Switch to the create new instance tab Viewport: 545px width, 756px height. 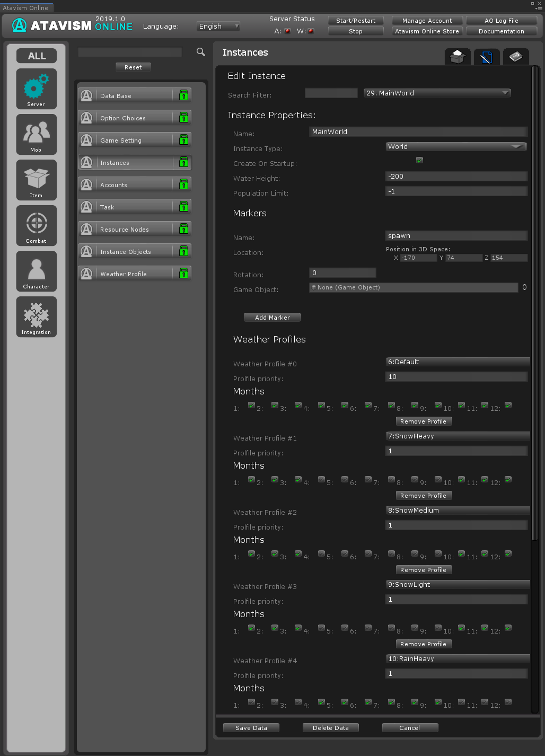[x=458, y=56]
